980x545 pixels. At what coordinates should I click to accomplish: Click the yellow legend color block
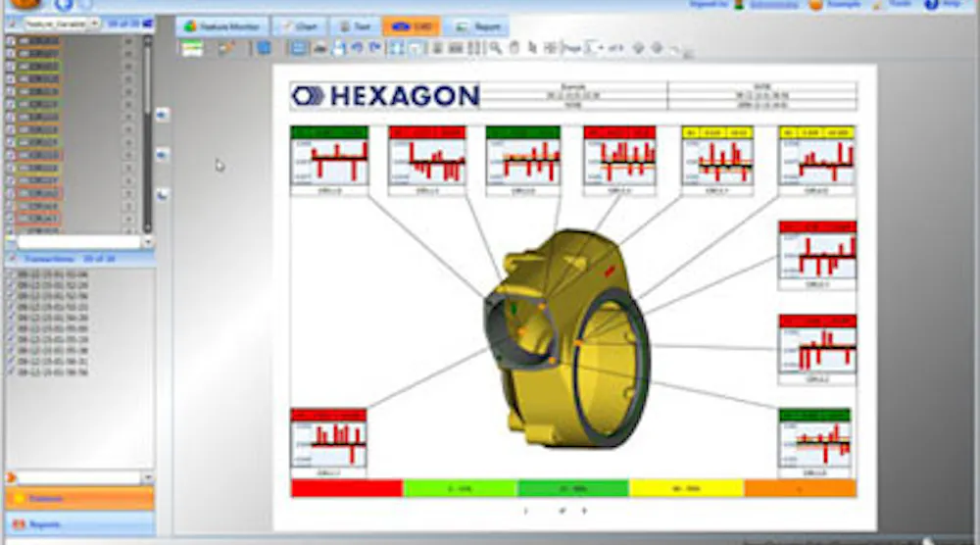tap(686, 488)
